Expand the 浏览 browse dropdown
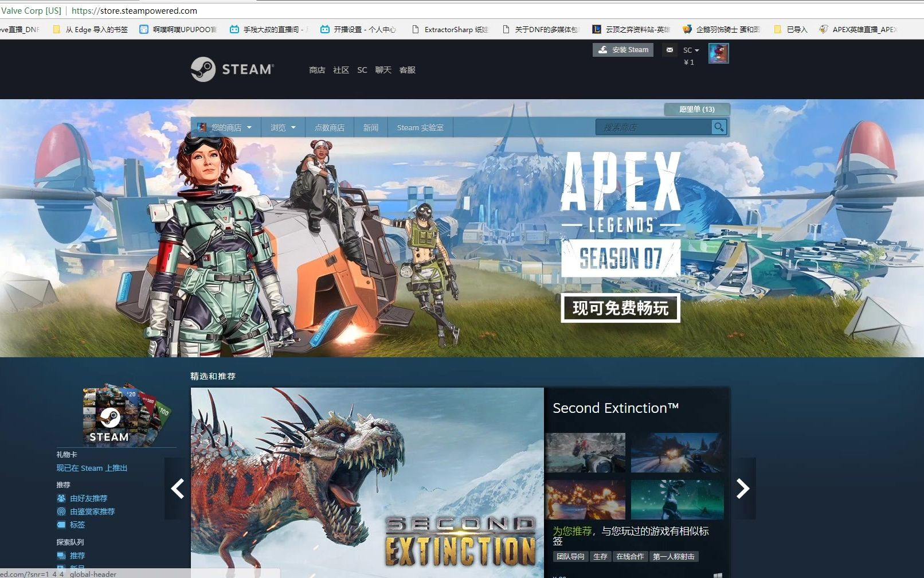924x578 pixels. [283, 127]
